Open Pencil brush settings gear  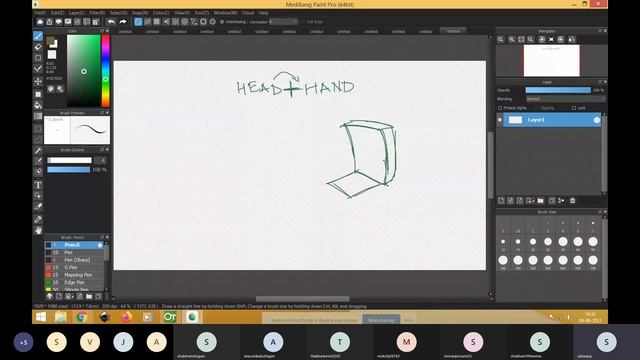100,245
